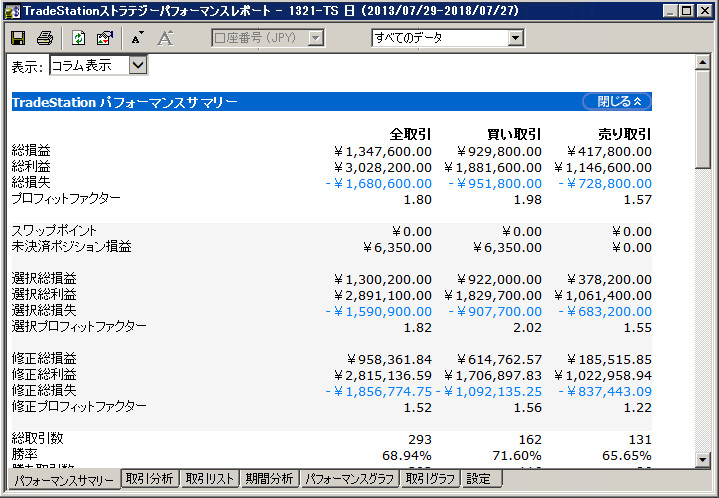Click value ¥958,361.84
Screen dimensions: 719x498
coord(389,360)
